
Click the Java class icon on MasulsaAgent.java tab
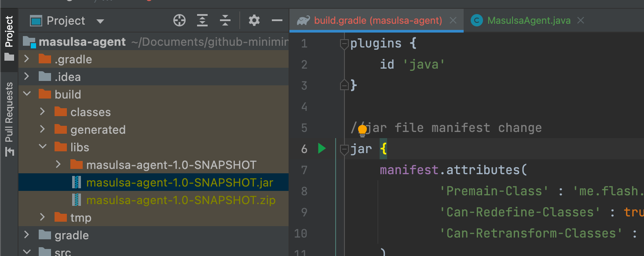tap(476, 20)
